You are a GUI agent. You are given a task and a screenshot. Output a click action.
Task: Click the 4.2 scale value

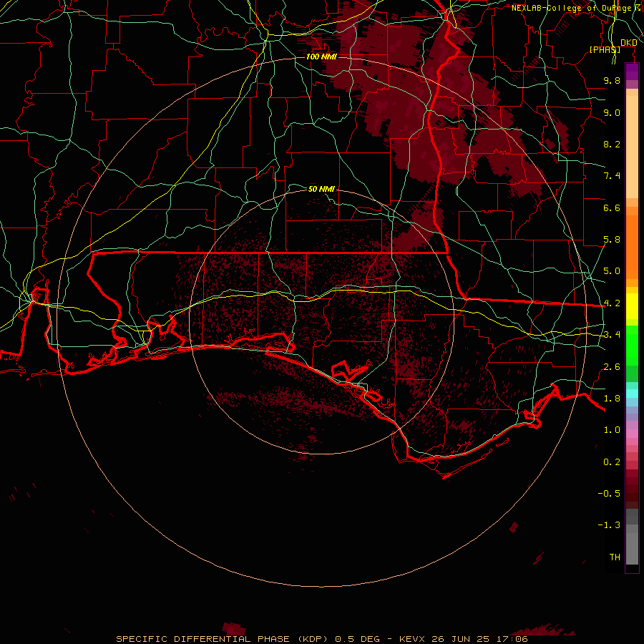[612, 303]
